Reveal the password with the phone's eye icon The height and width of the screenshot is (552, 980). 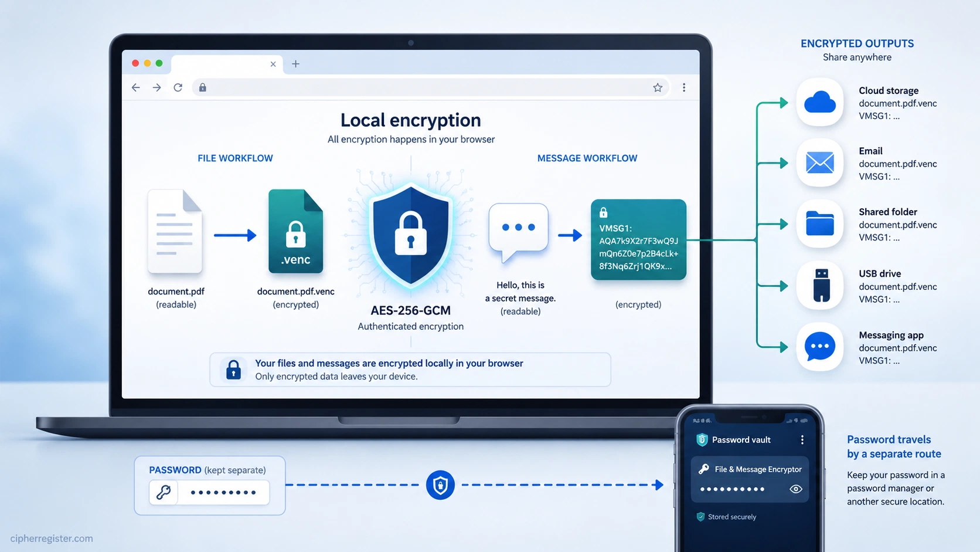click(796, 489)
